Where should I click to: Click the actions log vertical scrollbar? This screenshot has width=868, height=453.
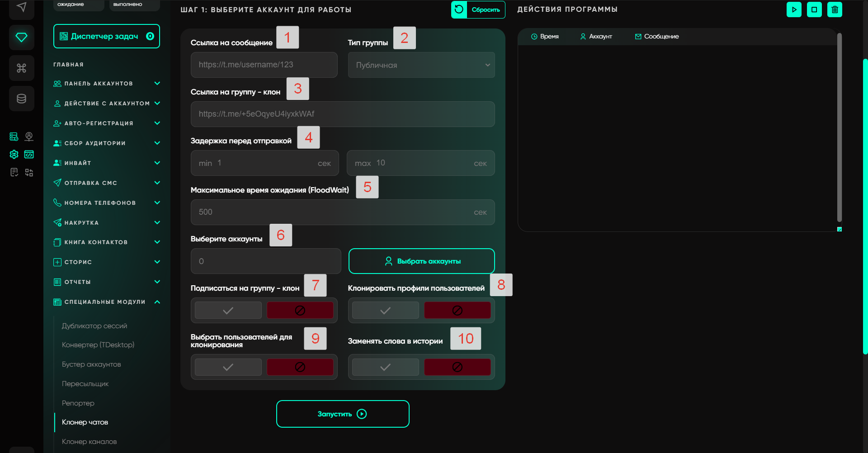[x=839, y=127]
